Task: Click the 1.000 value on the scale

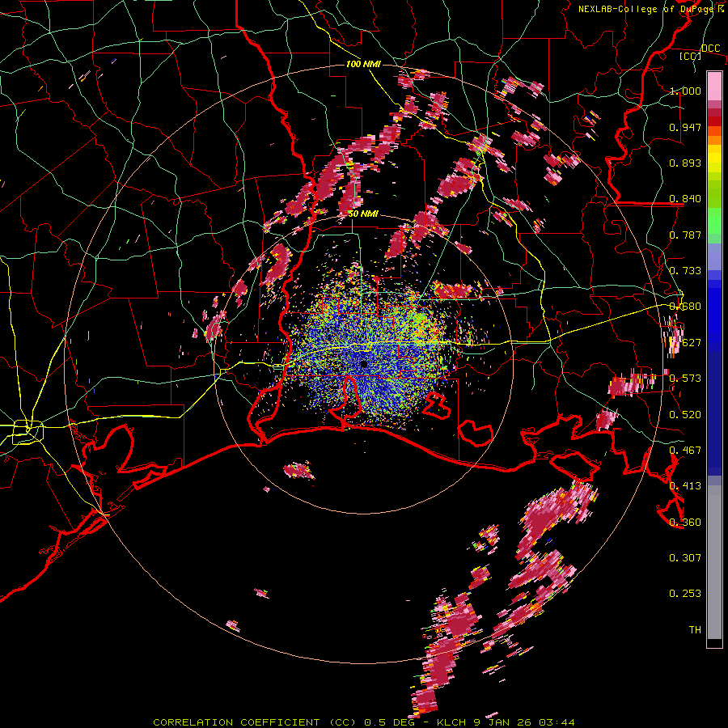Action: point(685,91)
